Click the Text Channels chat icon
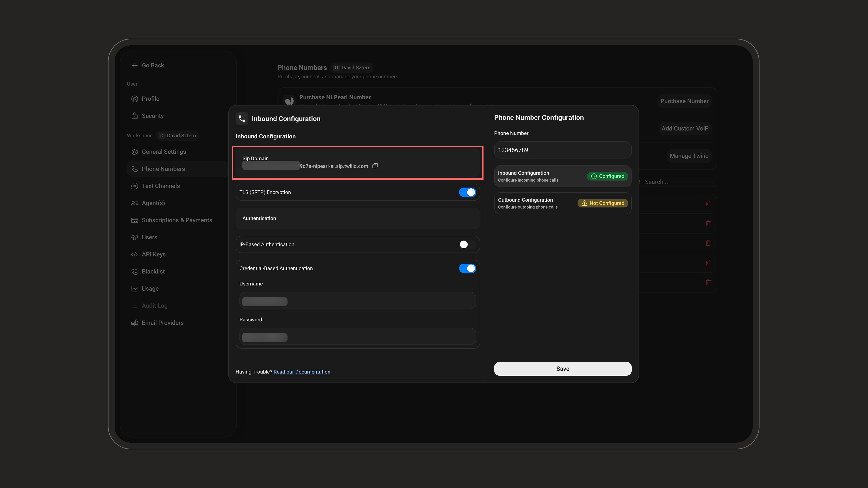 pyautogui.click(x=134, y=186)
